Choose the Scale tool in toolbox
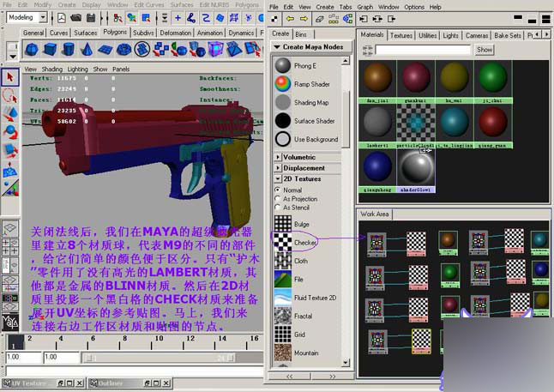 point(10,151)
